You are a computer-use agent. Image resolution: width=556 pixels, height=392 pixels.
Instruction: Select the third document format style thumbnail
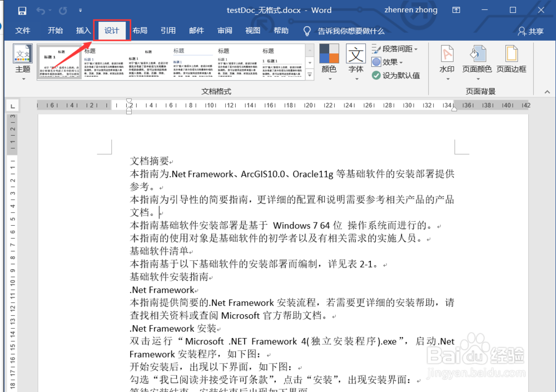point(148,62)
